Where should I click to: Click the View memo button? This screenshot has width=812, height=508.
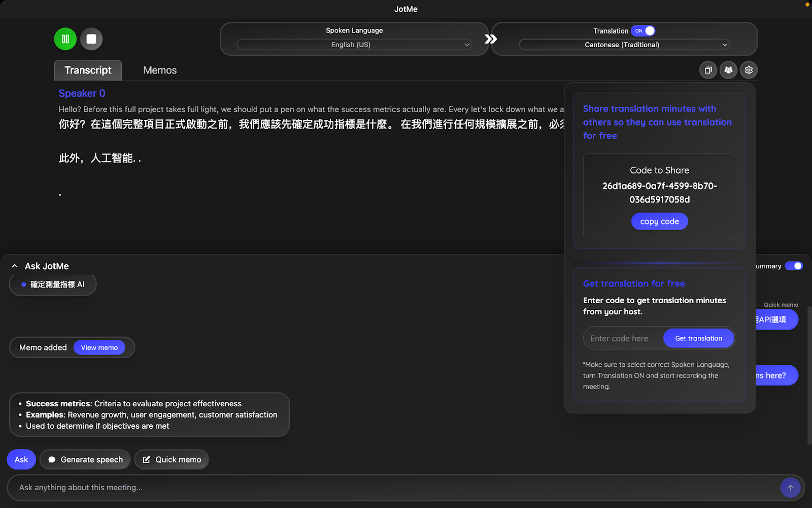pos(99,348)
